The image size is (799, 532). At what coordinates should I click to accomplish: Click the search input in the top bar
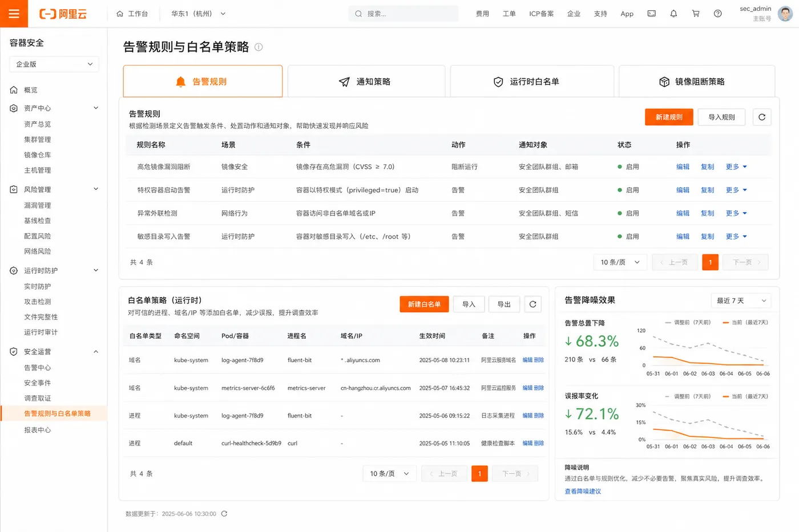pyautogui.click(x=403, y=14)
